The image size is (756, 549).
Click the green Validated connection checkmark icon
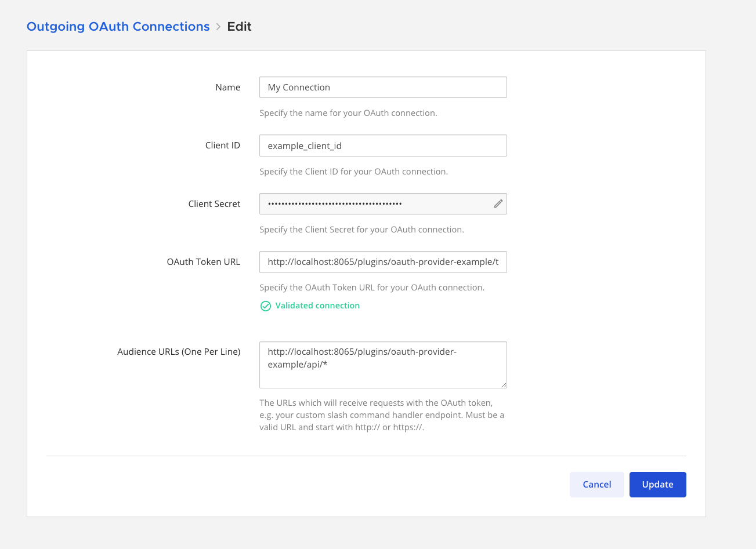(266, 306)
